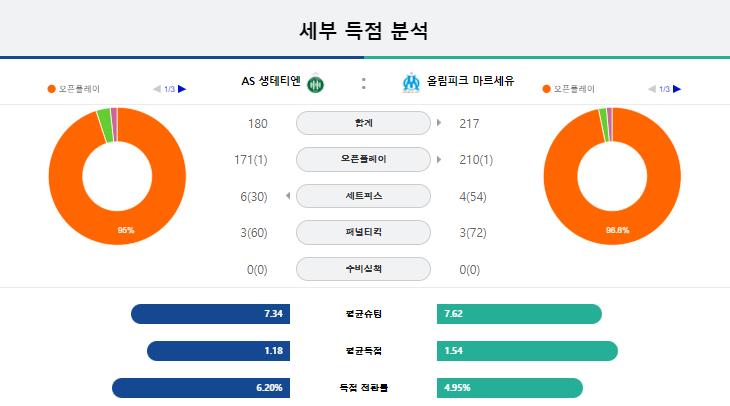The height and width of the screenshot is (406, 730).
Task: Toggle 오픈플레이 legend on right donut chart
Action: pyautogui.click(x=569, y=89)
